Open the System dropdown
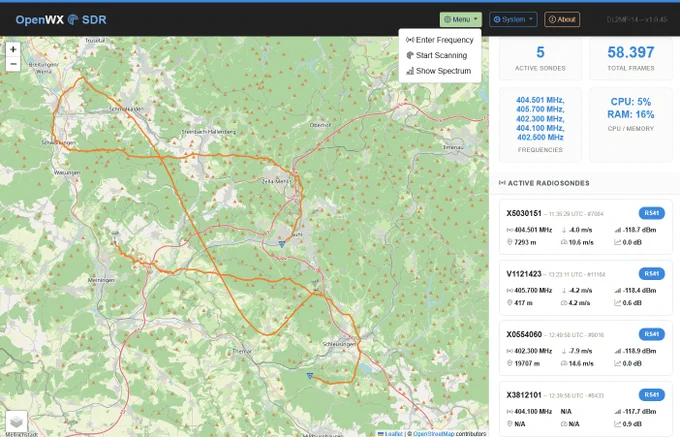This screenshot has width=680, height=437. click(513, 20)
